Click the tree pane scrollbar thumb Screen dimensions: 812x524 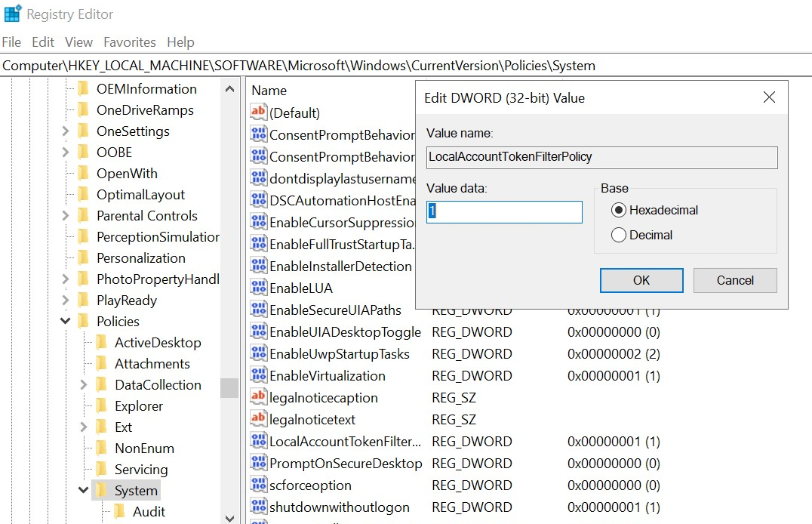click(229, 387)
